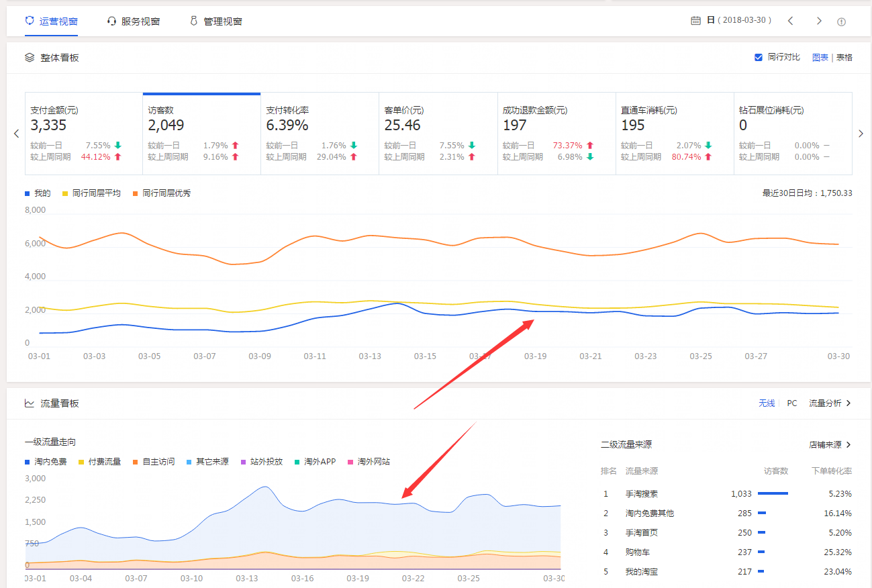Click the 流量看板 chart icon
872x588 pixels.
(x=30, y=403)
